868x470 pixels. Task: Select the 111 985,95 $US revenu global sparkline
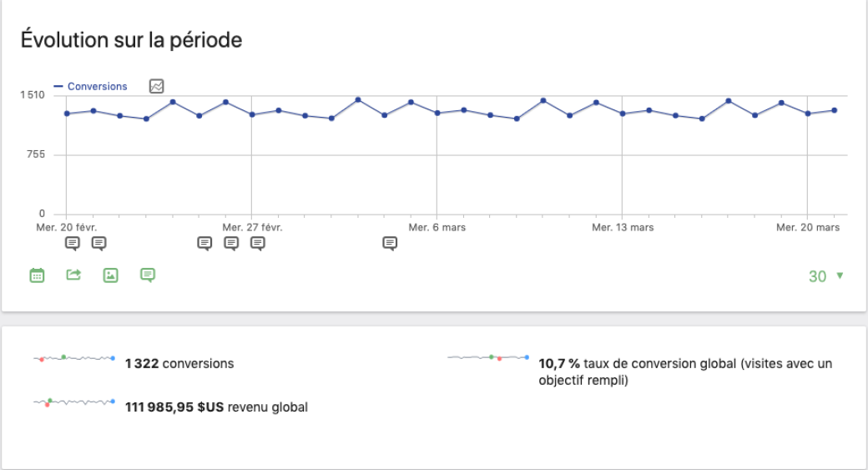74,402
